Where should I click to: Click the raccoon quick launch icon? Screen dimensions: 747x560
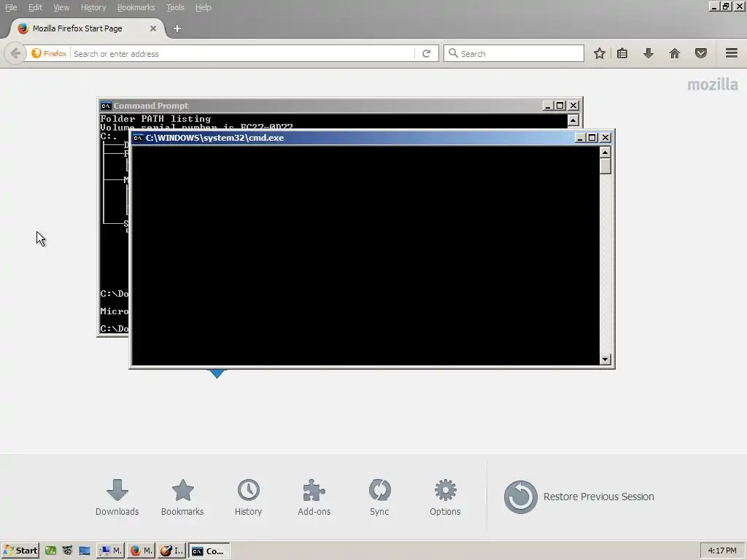pyautogui.click(x=67, y=551)
